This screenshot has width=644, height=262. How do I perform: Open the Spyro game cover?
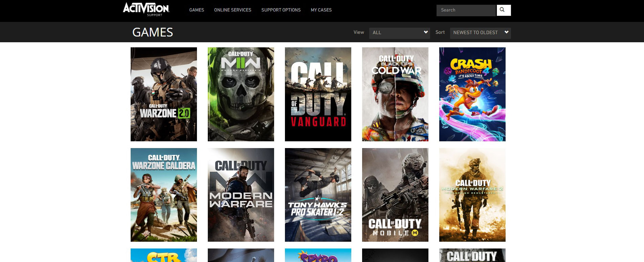318,255
